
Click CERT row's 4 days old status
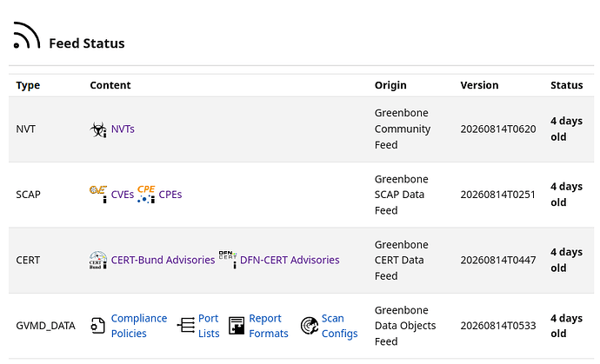(x=567, y=260)
